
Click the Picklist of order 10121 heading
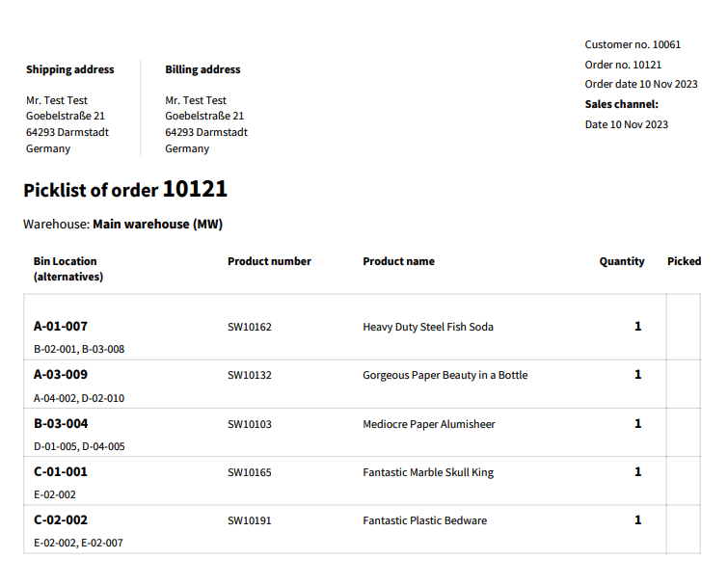point(125,189)
